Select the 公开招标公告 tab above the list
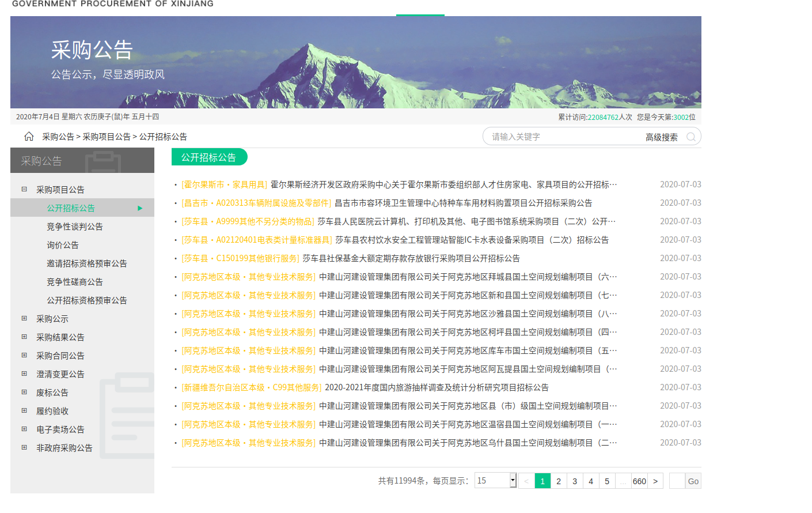This screenshot has height=513, width=812. [x=209, y=156]
